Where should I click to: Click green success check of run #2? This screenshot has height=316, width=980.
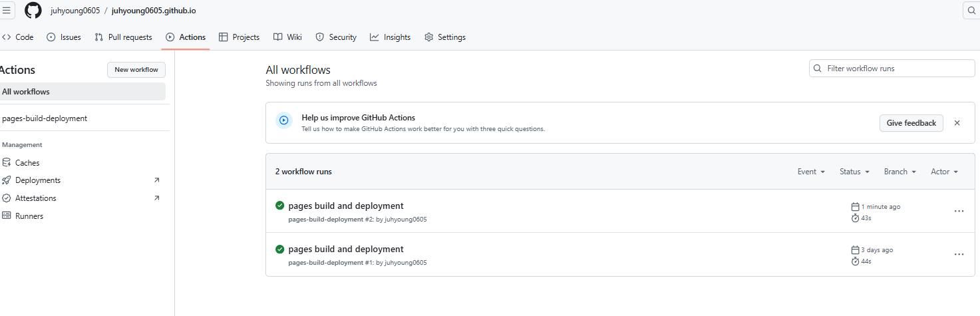point(280,206)
